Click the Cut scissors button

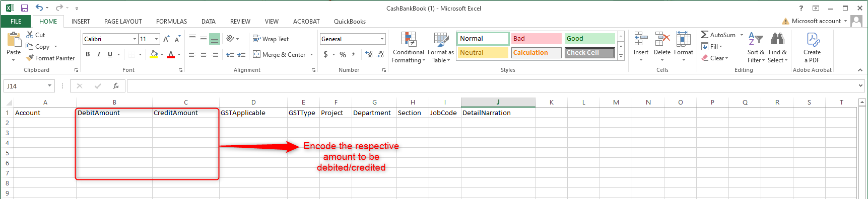tap(36, 35)
